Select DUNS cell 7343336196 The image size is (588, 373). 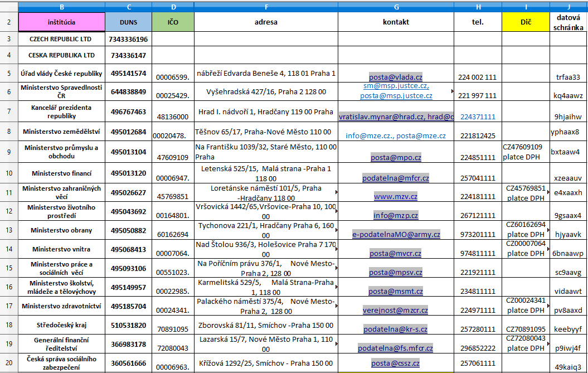128,40
